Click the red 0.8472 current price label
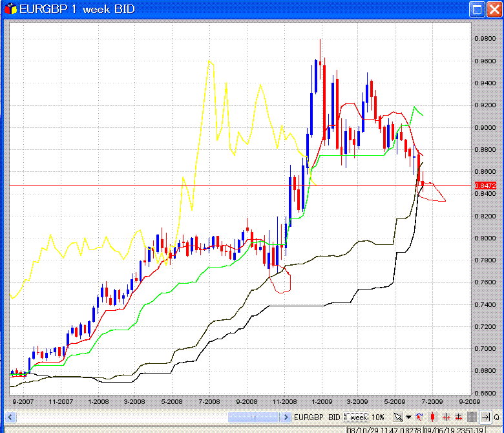 [x=485, y=185]
